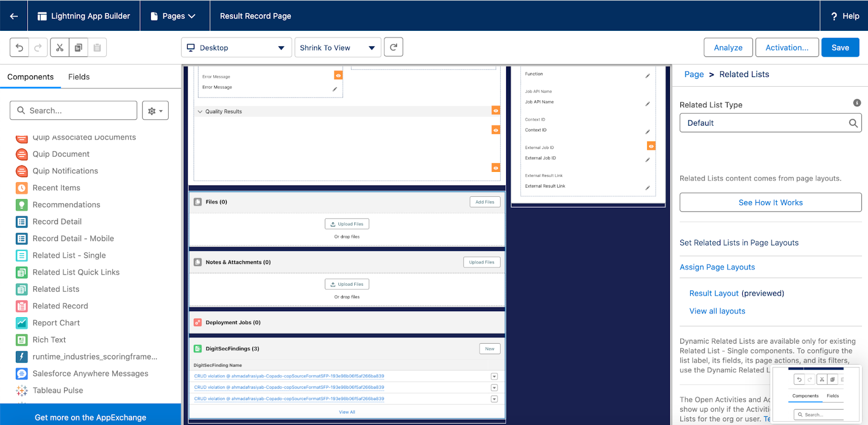
Task: Edit the Context ID pencil icon
Action: click(647, 132)
